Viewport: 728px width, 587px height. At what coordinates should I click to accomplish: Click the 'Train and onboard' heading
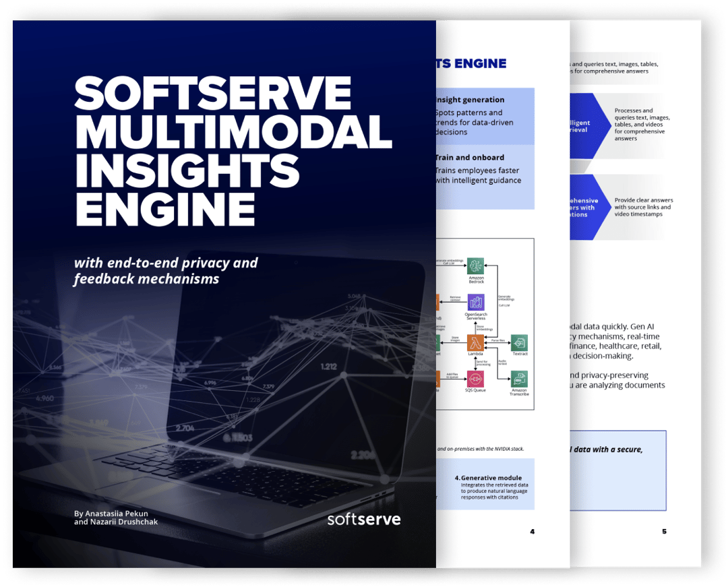(x=470, y=158)
